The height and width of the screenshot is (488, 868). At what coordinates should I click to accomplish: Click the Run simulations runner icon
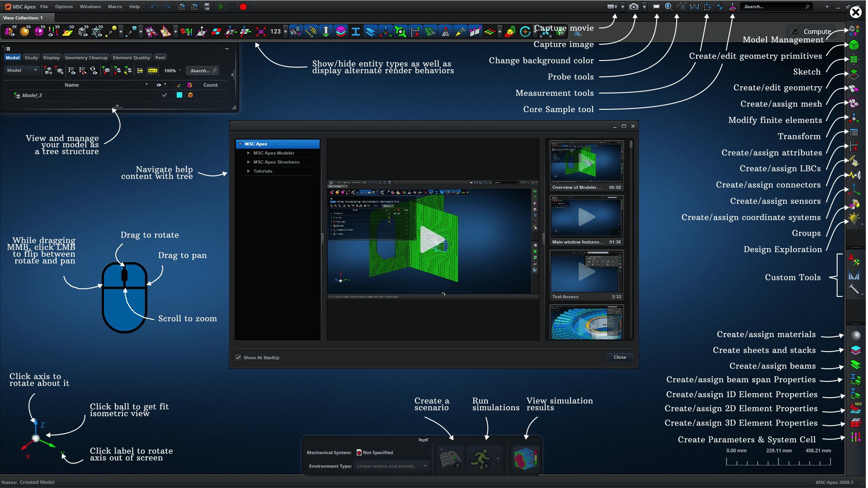pyautogui.click(x=480, y=459)
